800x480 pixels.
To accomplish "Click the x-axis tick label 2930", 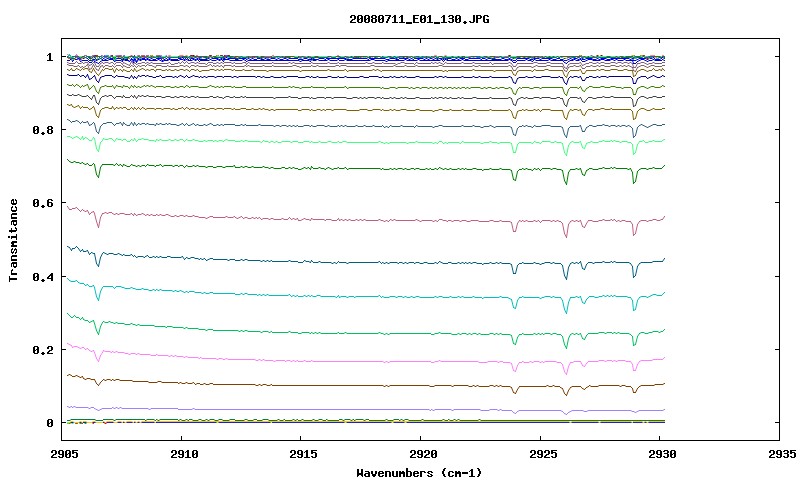I will pos(662,454).
